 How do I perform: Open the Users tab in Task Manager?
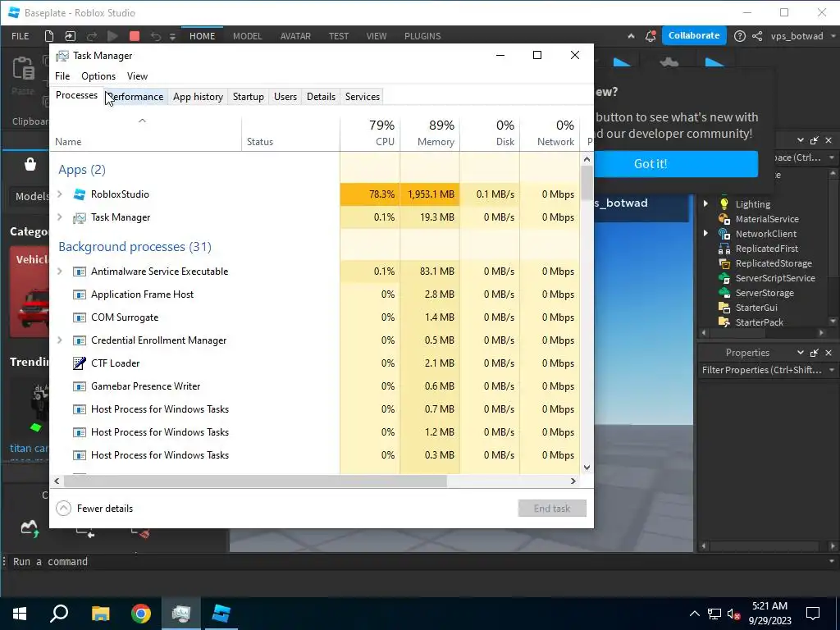coord(285,97)
